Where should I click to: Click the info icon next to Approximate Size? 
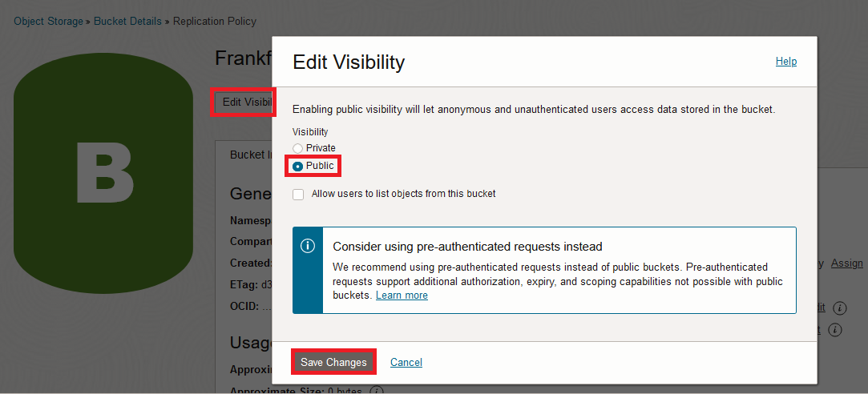click(373, 392)
